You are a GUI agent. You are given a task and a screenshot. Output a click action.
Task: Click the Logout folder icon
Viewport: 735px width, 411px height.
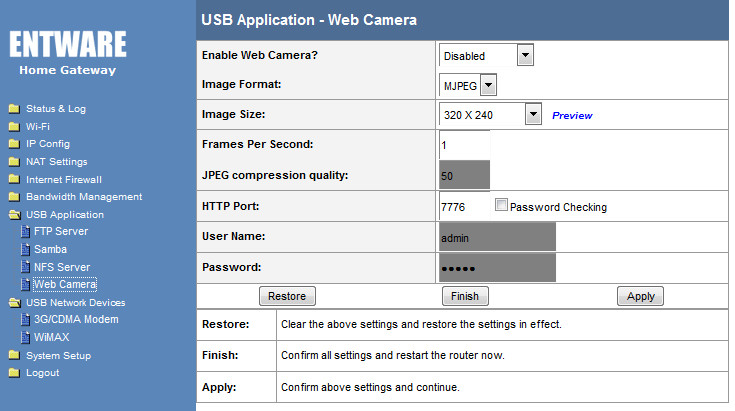pyautogui.click(x=14, y=373)
